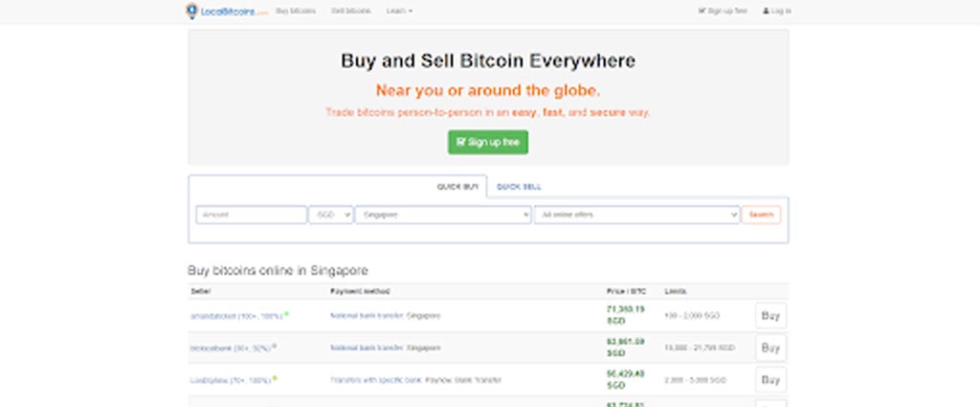This screenshot has width=980, height=407.
Task: Click the Search button
Action: (761, 215)
